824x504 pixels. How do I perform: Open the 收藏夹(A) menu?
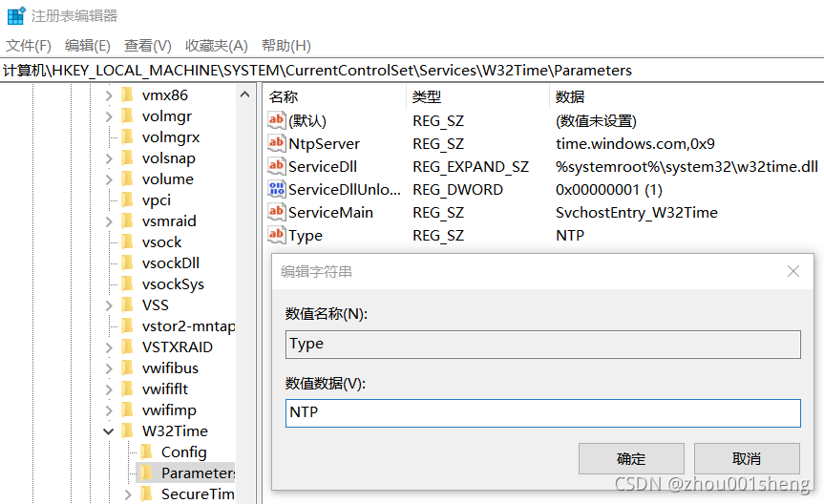(216, 46)
